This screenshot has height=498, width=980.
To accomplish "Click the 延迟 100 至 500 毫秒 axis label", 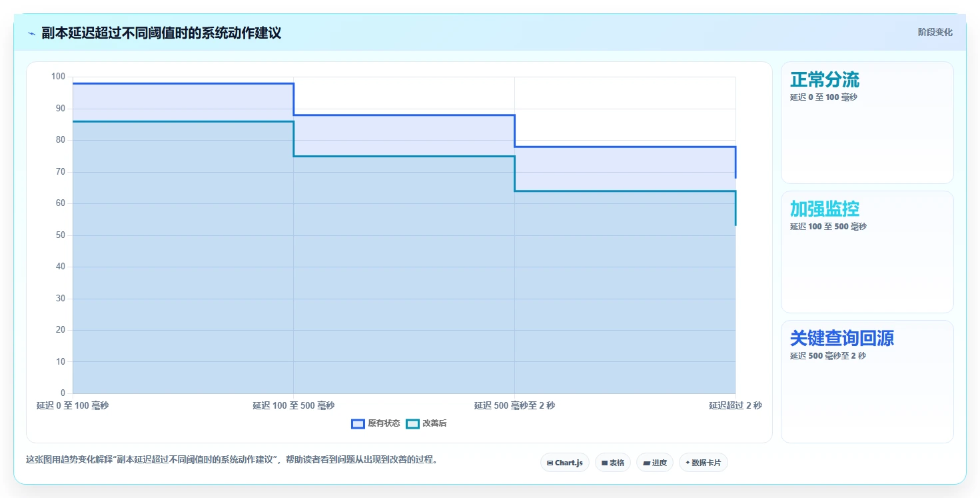I will point(294,405).
